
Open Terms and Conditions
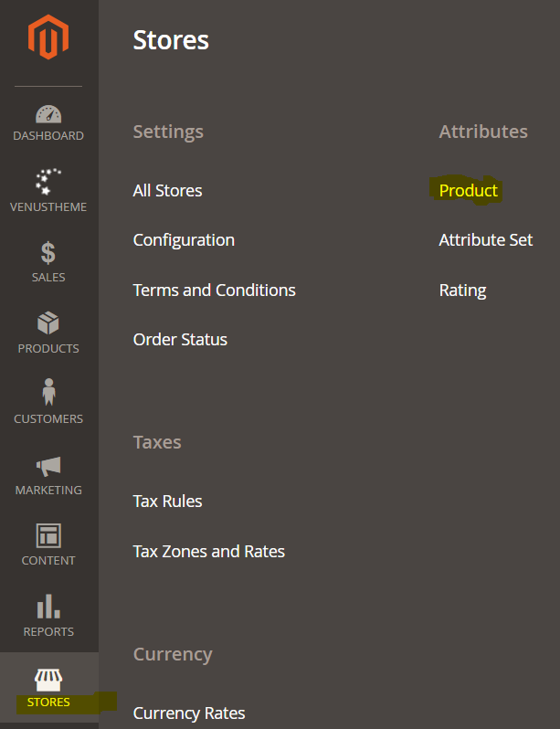pos(215,291)
